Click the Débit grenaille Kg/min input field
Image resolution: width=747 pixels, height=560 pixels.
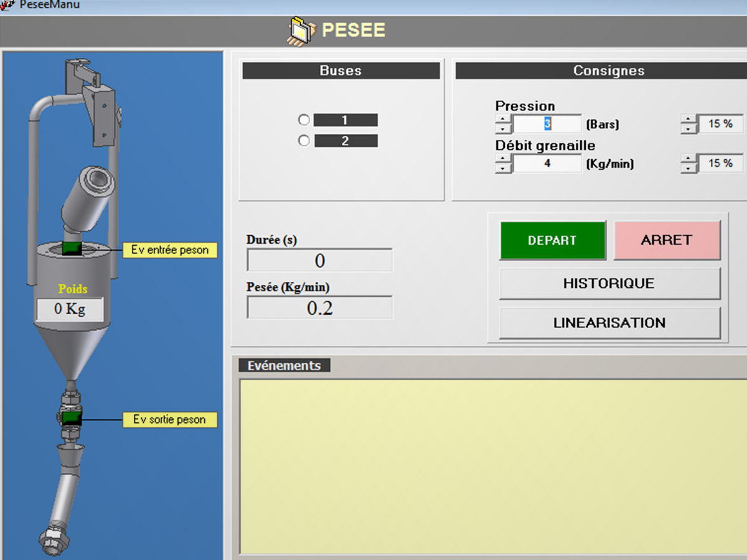point(547,164)
